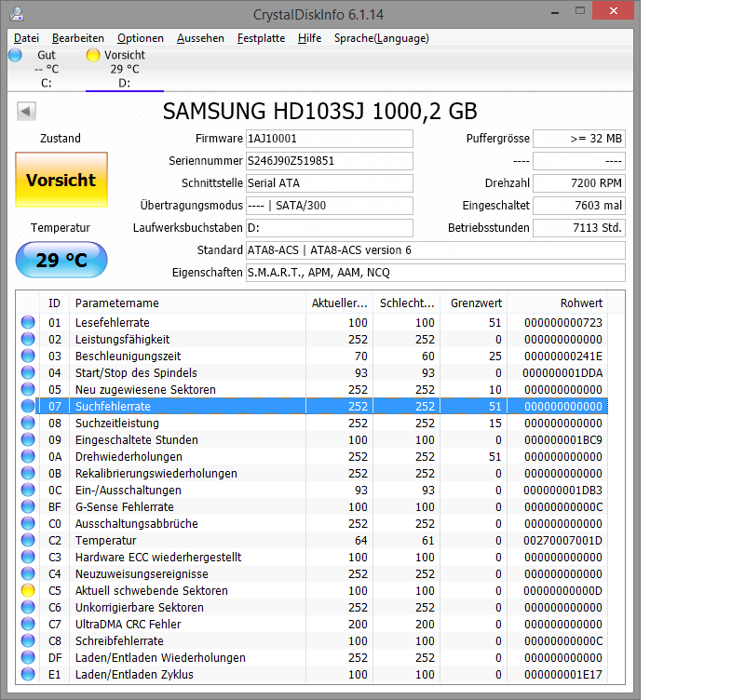Click the status orb of Unkorrigierbare Sektoren row
The width and height of the screenshot is (745, 700).
pyautogui.click(x=28, y=607)
